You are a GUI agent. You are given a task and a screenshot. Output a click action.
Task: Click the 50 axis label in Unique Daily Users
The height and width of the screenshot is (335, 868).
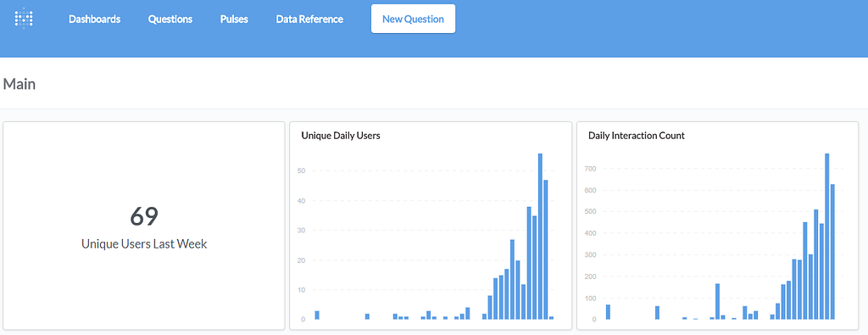302,171
